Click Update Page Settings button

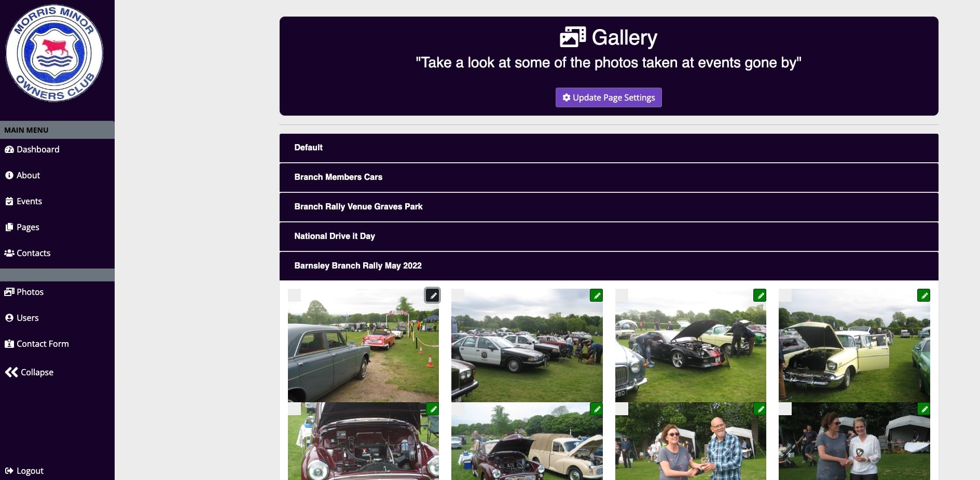(609, 97)
